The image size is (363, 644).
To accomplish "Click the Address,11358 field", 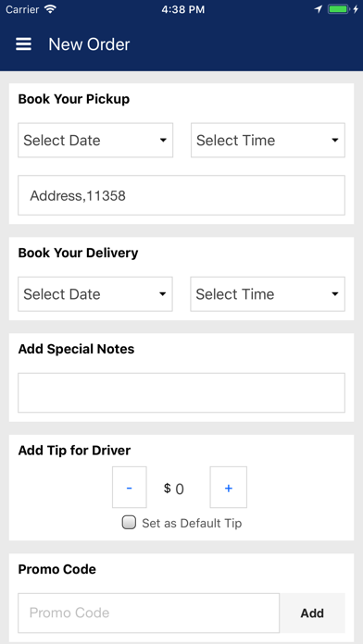I will coord(181,195).
